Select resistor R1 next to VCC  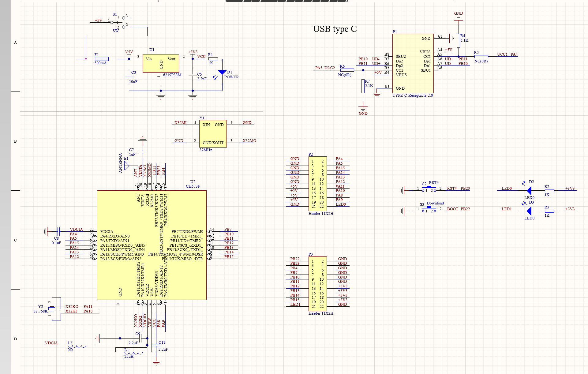(213, 59)
